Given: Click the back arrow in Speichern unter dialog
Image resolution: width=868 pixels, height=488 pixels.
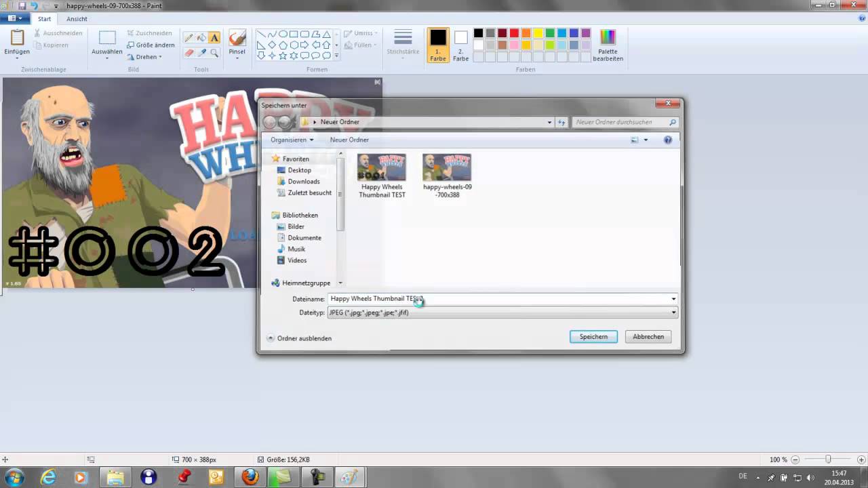Looking at the screenshot, I should [270, 122].
